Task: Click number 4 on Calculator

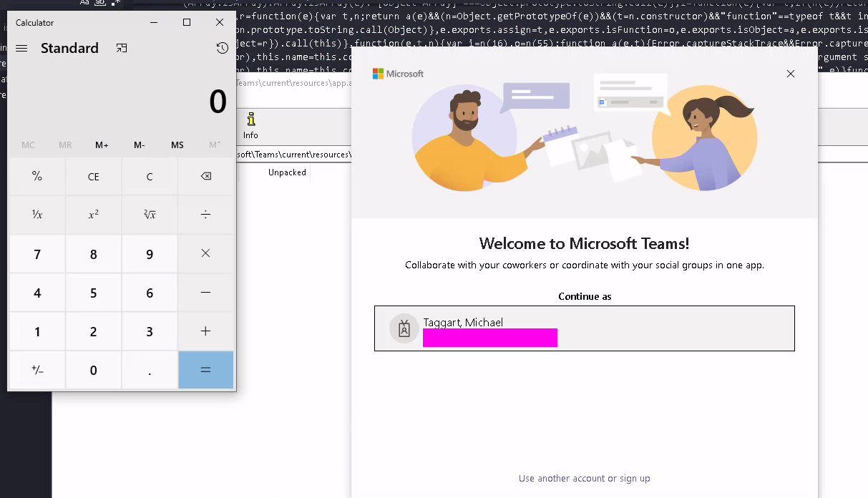Action: tap(37, 292)
